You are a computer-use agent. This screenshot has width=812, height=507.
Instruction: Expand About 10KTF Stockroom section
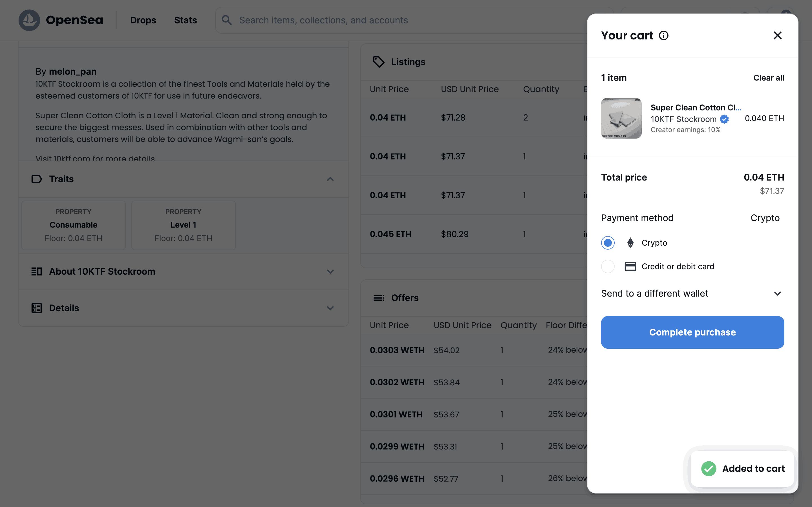(x=330, y=271)
